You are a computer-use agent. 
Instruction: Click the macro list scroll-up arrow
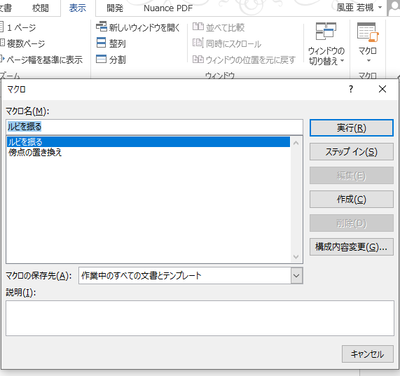tap(296, 143)
